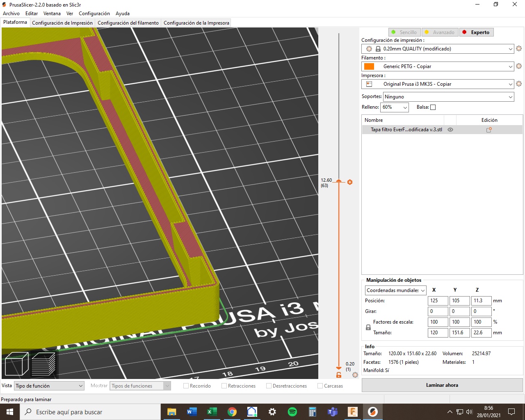Viewport: 525px width, 420px height.
Task: Toggle the scale factors lock icon
Action: pyautogui.click(x=368, y=327)
